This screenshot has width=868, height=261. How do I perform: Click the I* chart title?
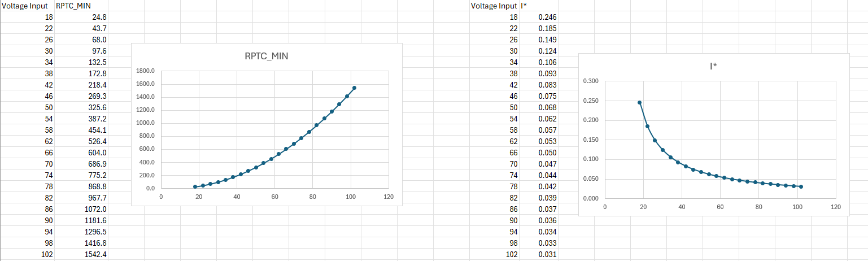coord(714,67)
